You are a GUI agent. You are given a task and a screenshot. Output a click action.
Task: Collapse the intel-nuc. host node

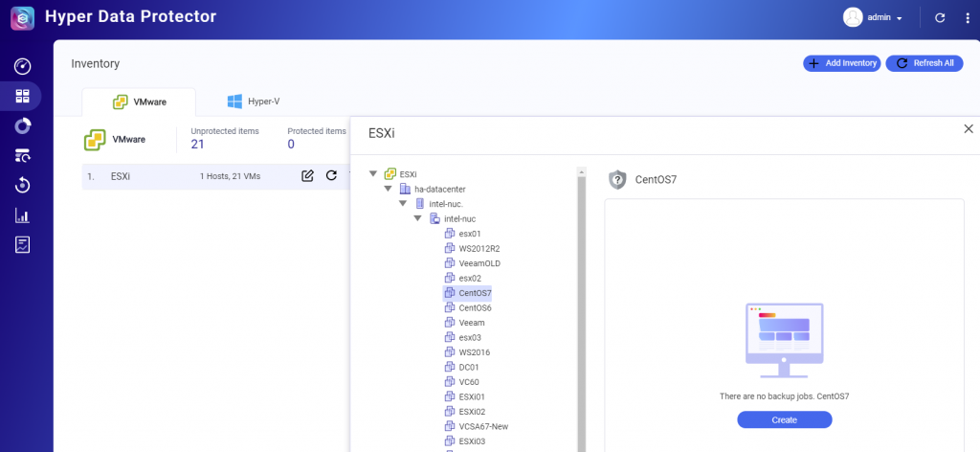(403, 204)
